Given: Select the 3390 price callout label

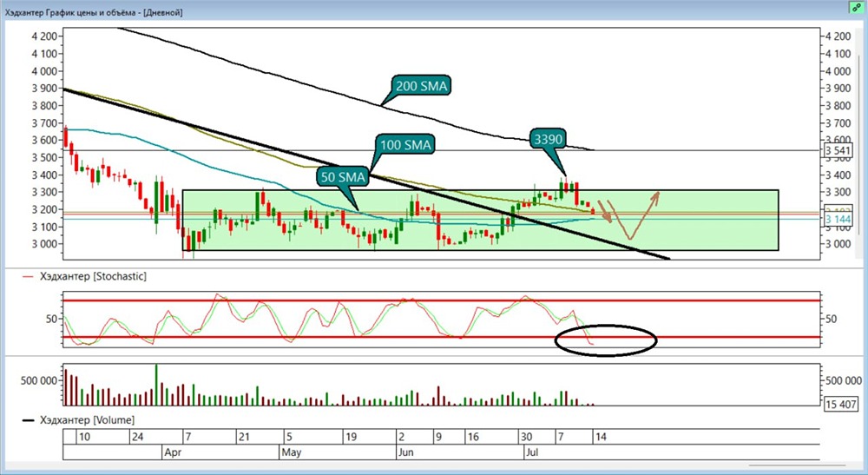Looking at the screenshot, I should click(548, 140).
